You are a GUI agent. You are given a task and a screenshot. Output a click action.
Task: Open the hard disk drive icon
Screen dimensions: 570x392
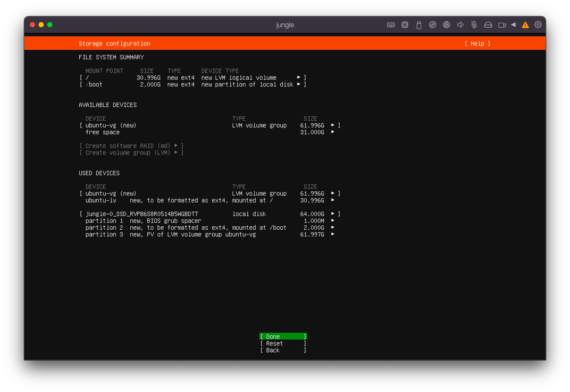coord(488,25)
